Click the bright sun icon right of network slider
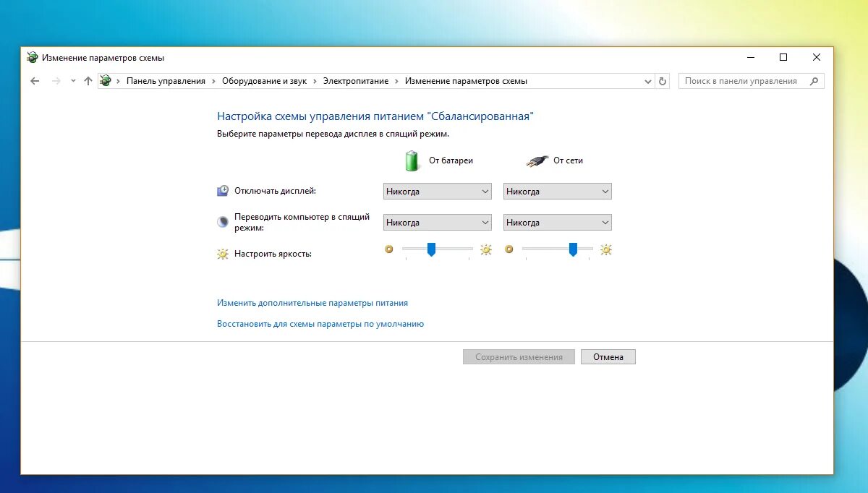The image size is (868, 493). point(605,249)
